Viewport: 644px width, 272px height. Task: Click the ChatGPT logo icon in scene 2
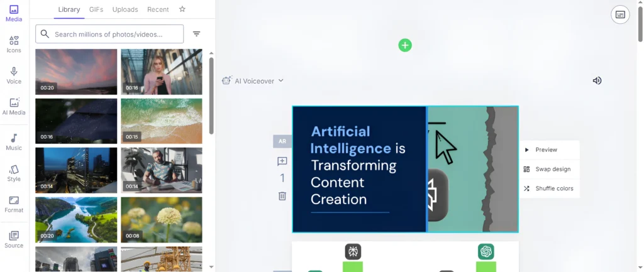pos(486,251)
